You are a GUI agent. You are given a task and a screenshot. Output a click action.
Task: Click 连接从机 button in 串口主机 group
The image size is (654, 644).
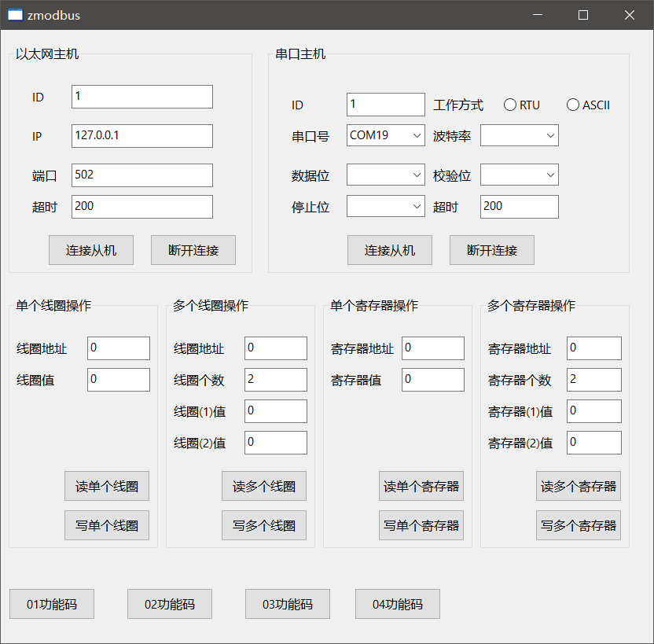390,250
